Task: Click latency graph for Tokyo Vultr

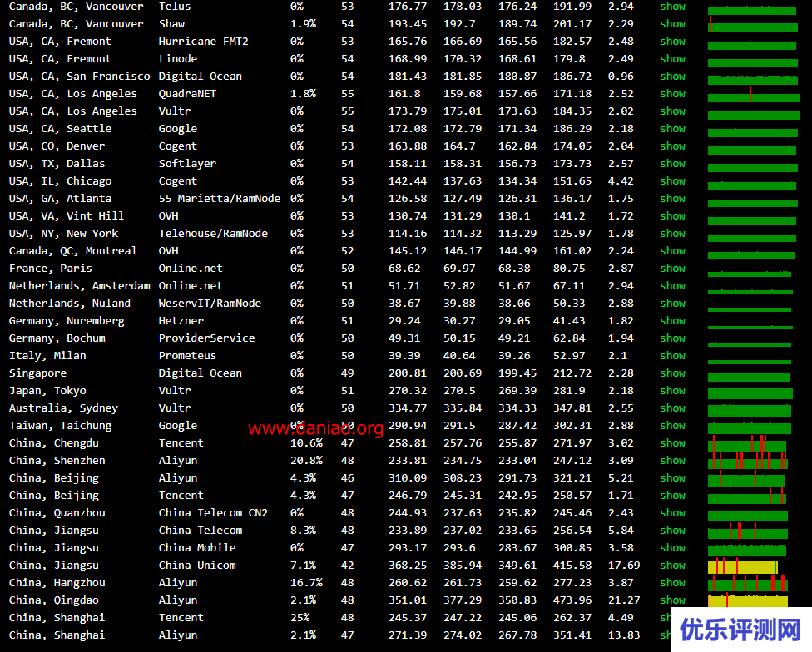Action: [750, 394]
